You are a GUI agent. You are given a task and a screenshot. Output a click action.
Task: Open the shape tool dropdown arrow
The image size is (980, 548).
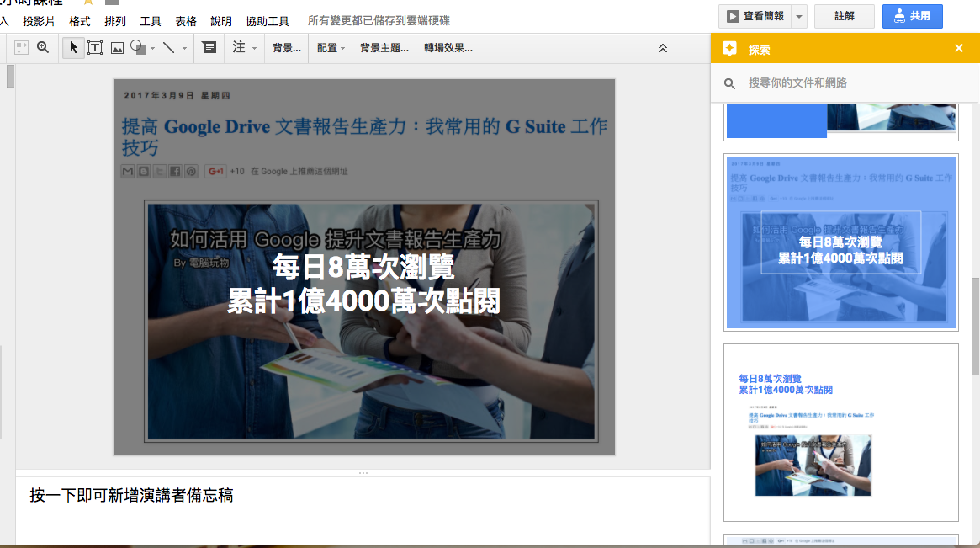point(152,48)
